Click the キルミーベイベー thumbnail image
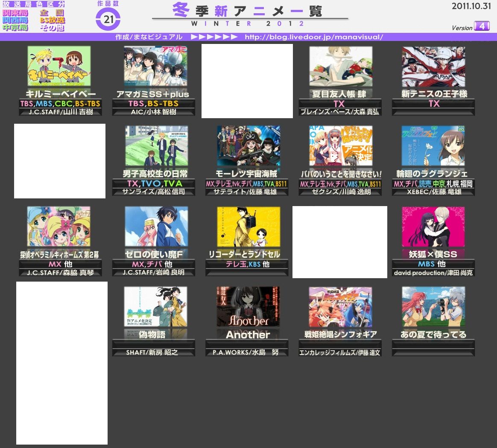The height and width of the screenshot is (448, 497). (59, 66)
